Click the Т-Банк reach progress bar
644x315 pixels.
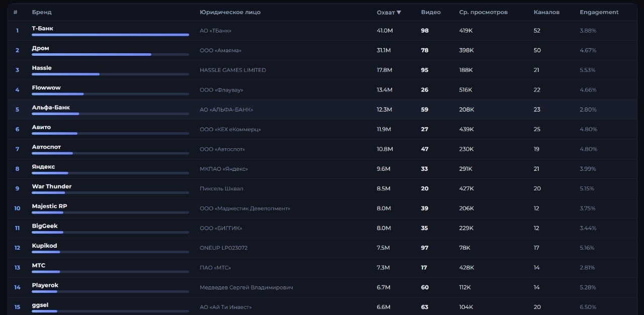pos(110,35)
